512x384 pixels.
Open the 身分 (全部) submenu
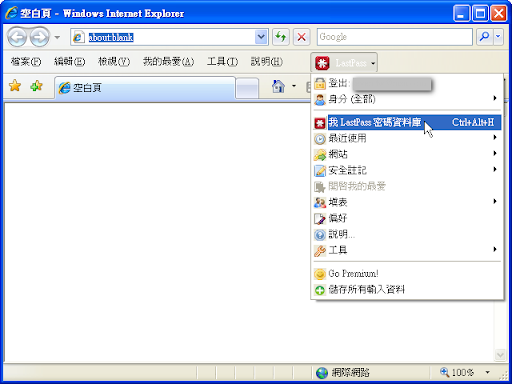407,99
